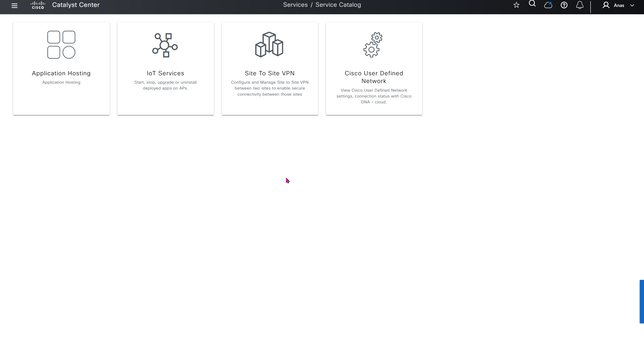
Task: Click the Cisco logo in header
Action: coord(38,5)
